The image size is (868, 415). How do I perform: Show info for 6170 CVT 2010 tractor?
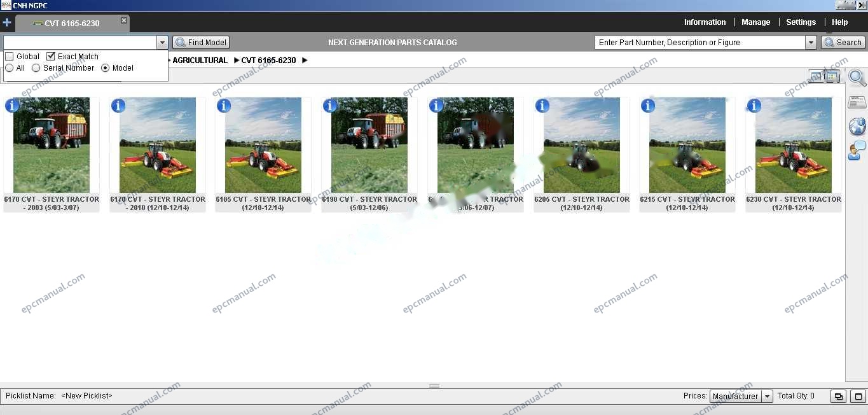tap(118, 106)
